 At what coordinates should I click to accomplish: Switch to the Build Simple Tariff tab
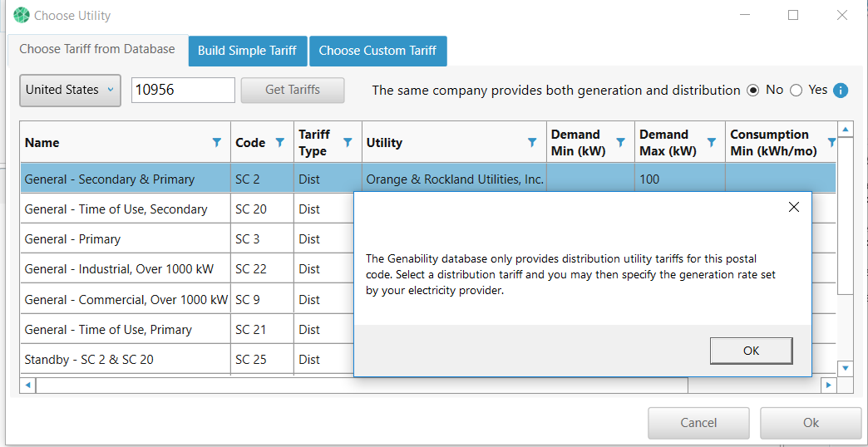pos(247,51)
